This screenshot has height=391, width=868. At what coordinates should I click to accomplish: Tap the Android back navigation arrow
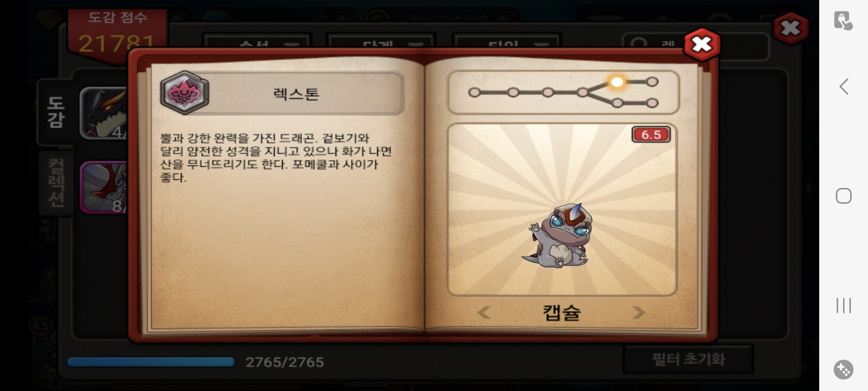pos(844,87)
